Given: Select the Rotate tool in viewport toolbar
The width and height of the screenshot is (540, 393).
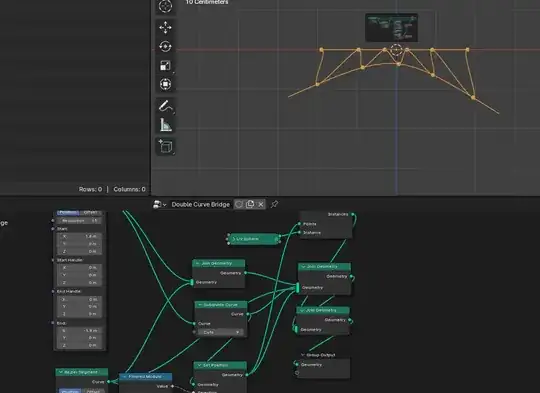Looking at the screenshot, I should coord(166,46).
